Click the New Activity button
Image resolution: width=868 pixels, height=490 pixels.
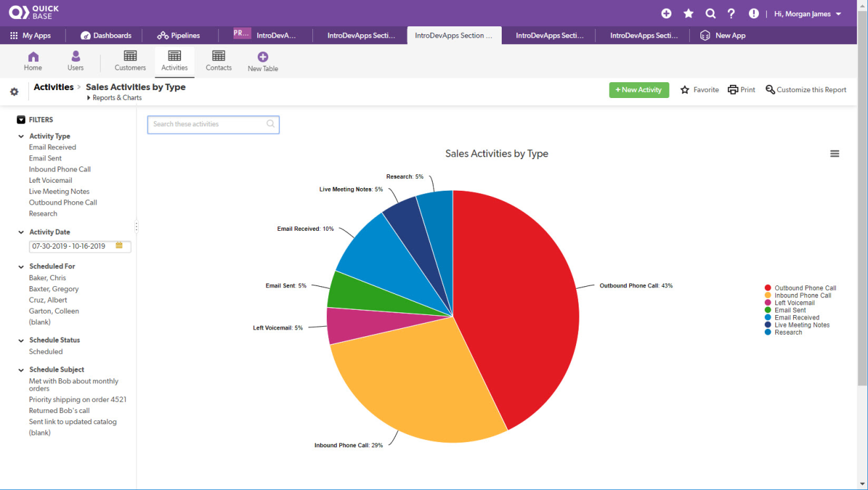[x=639, y=90]
